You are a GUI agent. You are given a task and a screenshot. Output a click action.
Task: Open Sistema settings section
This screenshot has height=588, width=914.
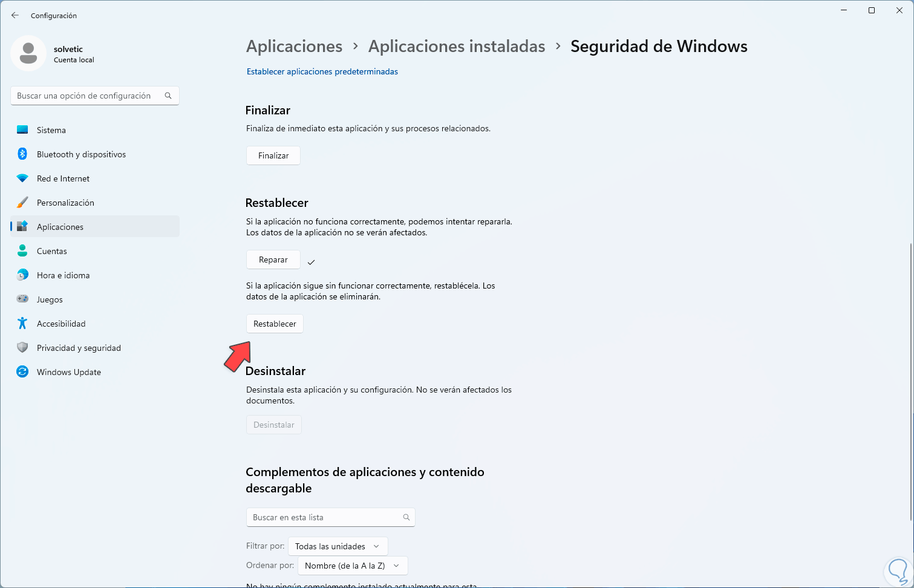point(95,130)
